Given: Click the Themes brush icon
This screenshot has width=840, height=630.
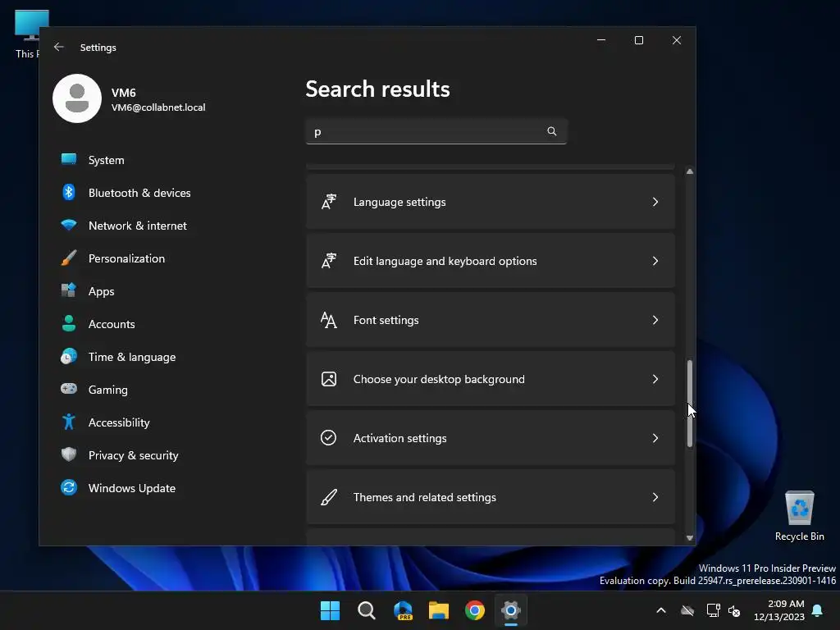Looking at the screenshot, I should [329, 497].
